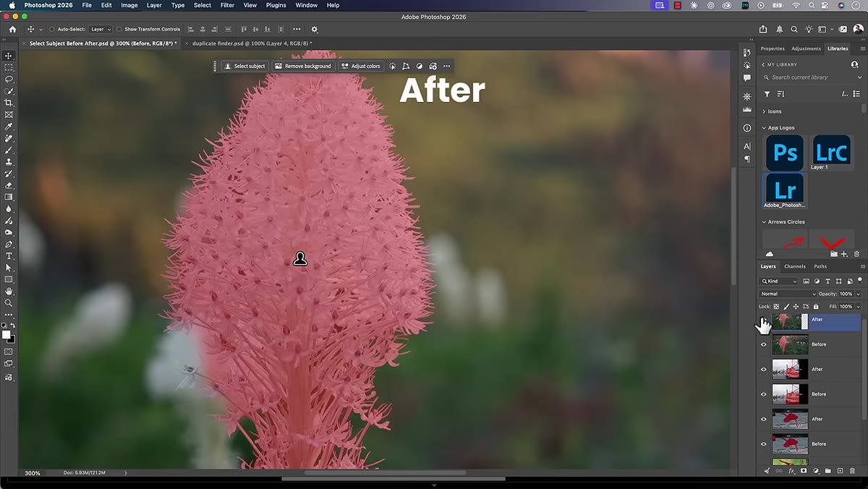Viewport: 868px width, 489px height.
Task: Create a new group in Layers panel
Action: pyautogui.click(x=828, y=471)
